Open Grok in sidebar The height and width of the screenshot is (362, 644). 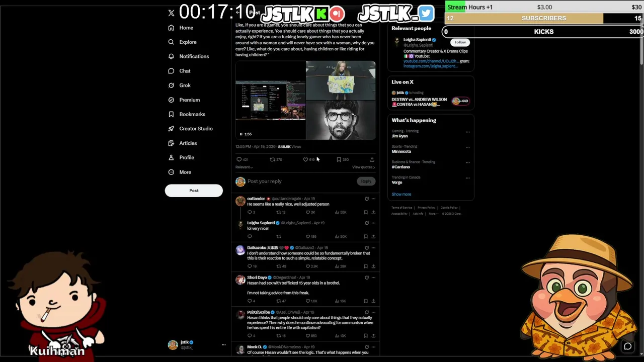click(179, 85)
